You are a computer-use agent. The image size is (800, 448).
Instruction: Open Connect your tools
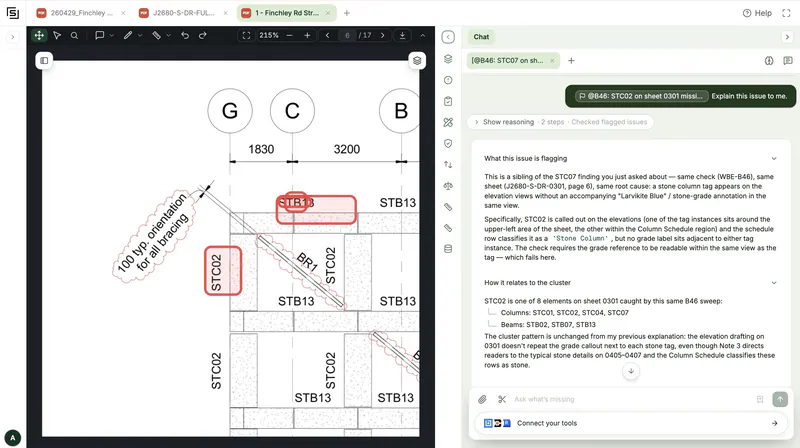631,423
